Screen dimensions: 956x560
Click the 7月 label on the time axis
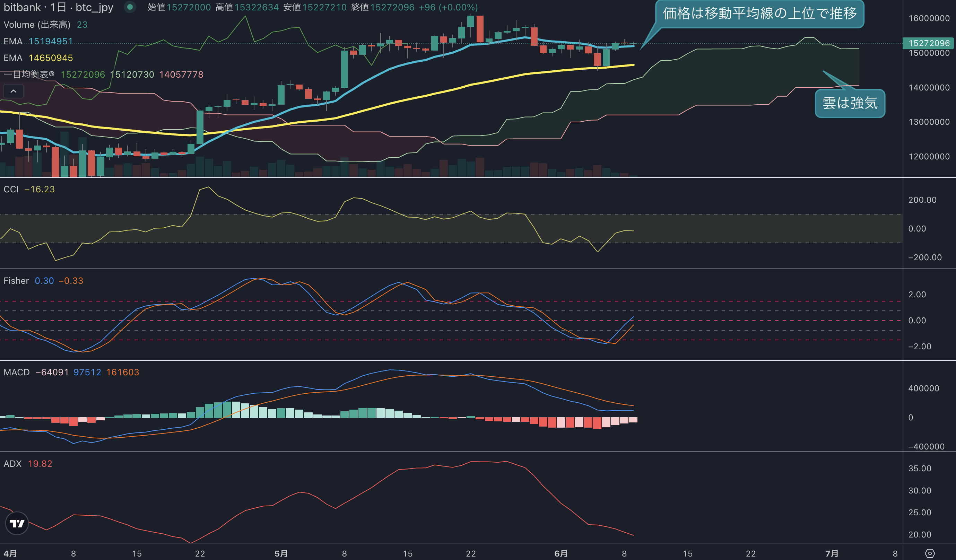[x=832, y=553]
